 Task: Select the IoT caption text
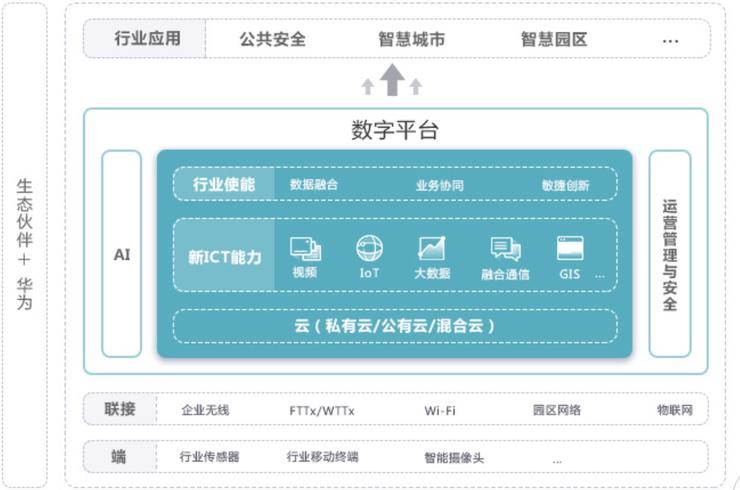click(369, 273)
